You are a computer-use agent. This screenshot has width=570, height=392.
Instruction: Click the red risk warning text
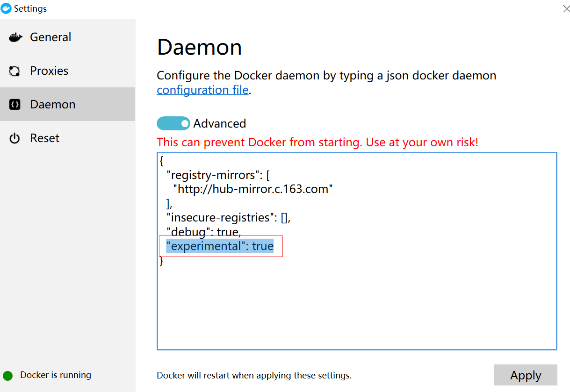(317, 142)
